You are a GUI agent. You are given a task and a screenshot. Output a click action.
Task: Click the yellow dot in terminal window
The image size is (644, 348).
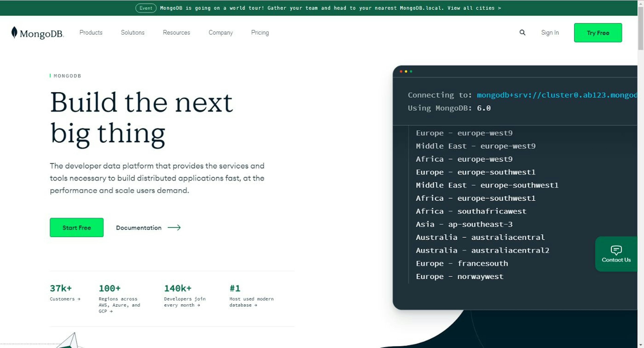click(x=406, y=71)
